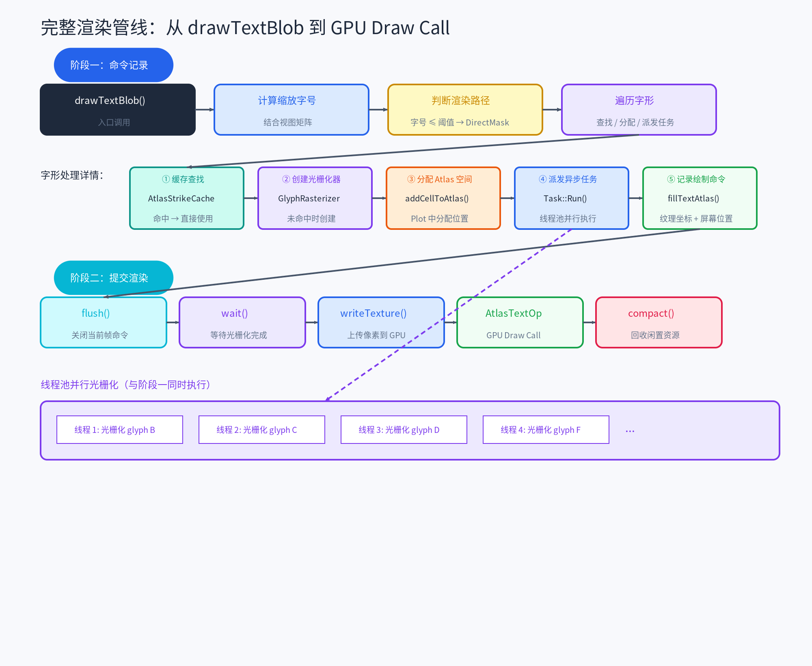Screen dimensions: 812x666
Task: Select the GlyphRasterizer 创建光栅化器 node
Action: click(315, 199)
